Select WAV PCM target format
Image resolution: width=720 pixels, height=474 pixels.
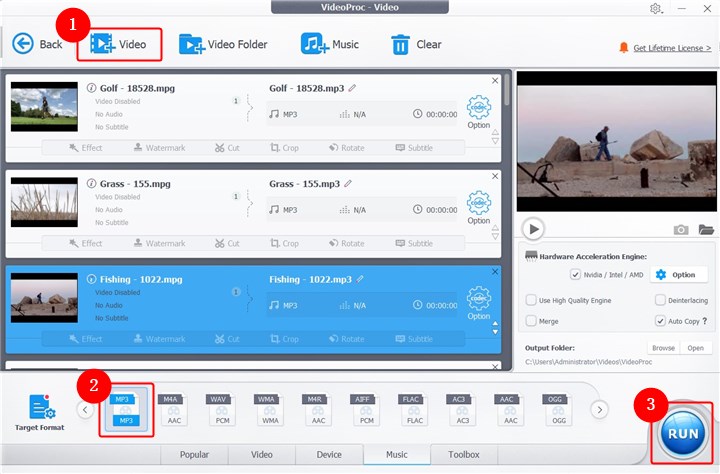pos(221,410)
